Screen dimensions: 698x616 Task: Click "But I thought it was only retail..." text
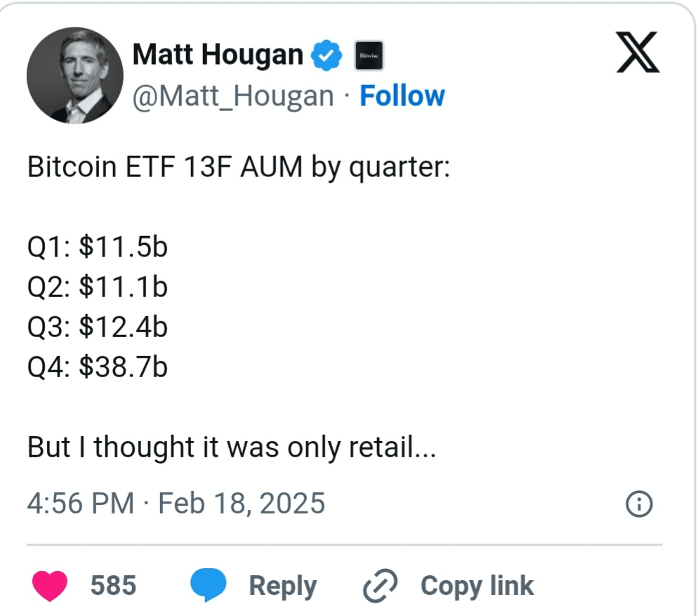point(232,447)
